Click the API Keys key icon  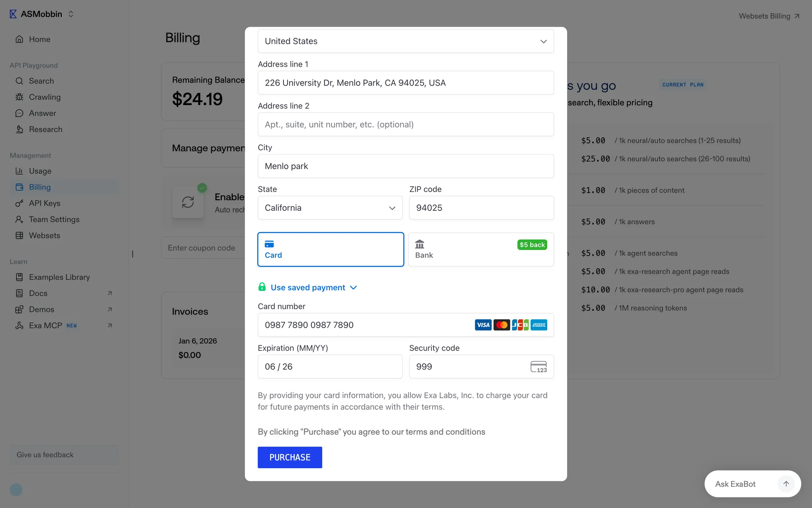[19, 203]
